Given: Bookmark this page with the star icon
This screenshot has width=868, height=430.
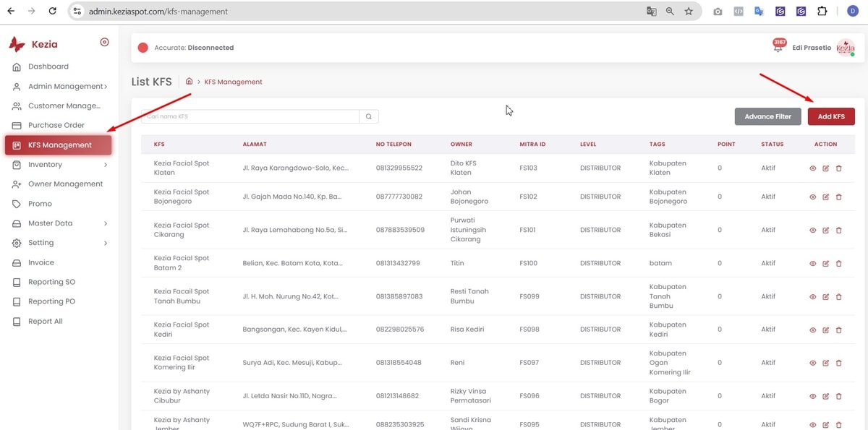Looking at the screenshot, I should point(689,12).
